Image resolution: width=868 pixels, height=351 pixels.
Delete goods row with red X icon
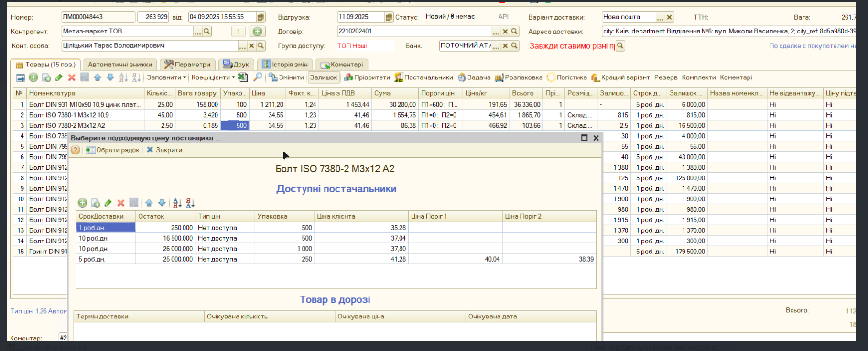[x=72, y=77]
